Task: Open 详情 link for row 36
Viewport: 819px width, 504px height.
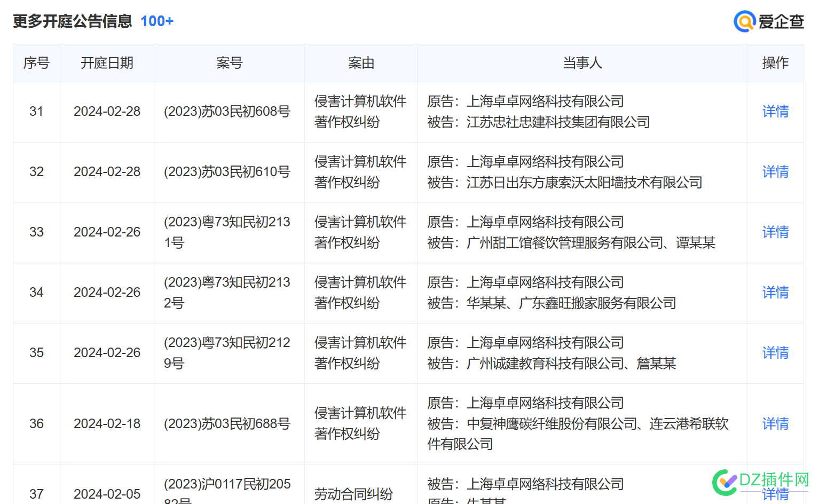Action: [x=775, y=424]
